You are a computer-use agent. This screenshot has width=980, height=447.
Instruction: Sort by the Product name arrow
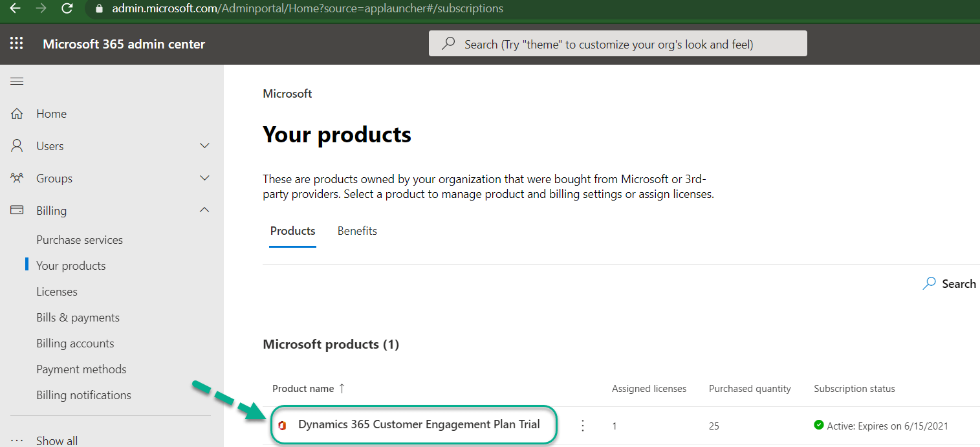pyautogui.click(x=342, y=388)
